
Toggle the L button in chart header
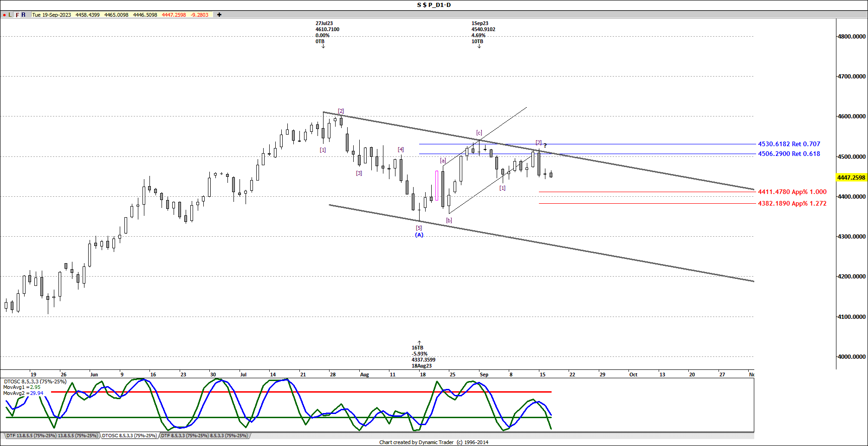click(x=10, y=15)
